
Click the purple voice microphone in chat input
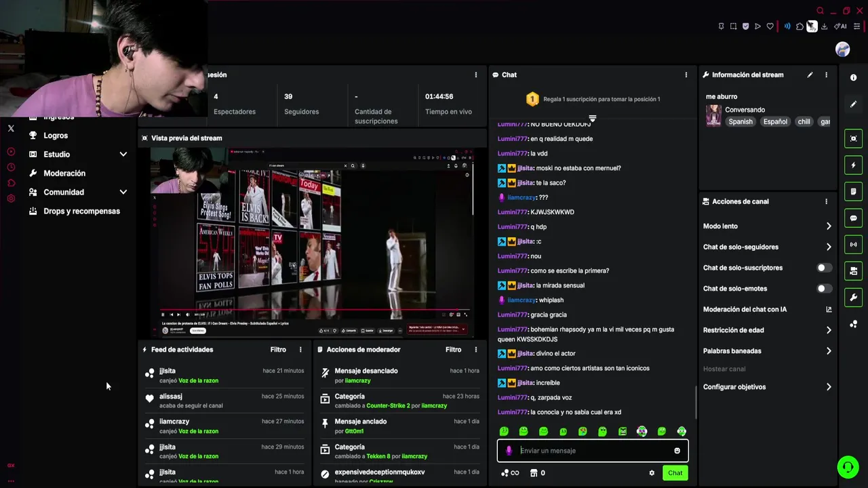coord(509,451)
